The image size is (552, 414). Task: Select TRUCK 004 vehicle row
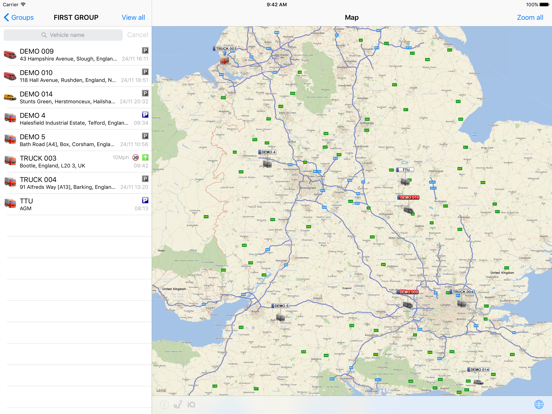tap(76, 183)
